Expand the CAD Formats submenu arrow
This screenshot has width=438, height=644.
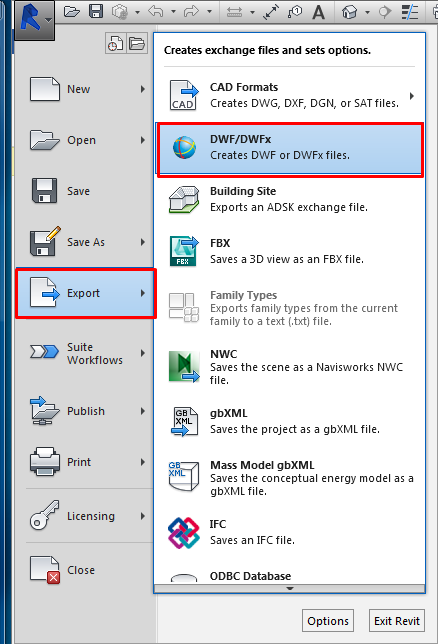pos(412,97)
